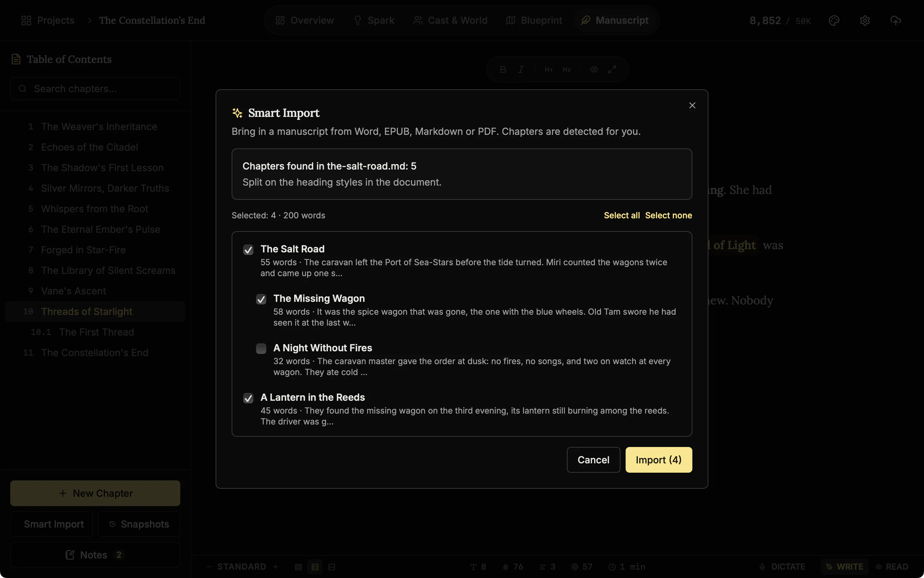Focus the Search chapters field

(95, 89)
